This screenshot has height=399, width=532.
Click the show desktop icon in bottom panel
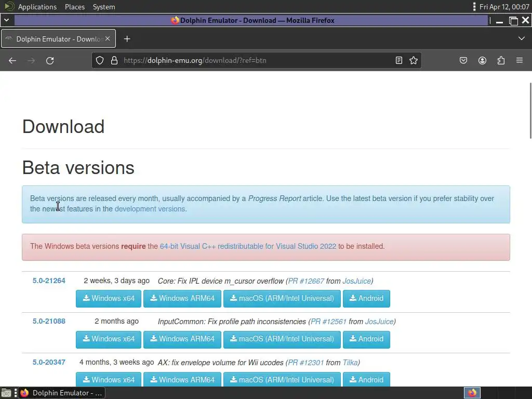tap(6, 393)
